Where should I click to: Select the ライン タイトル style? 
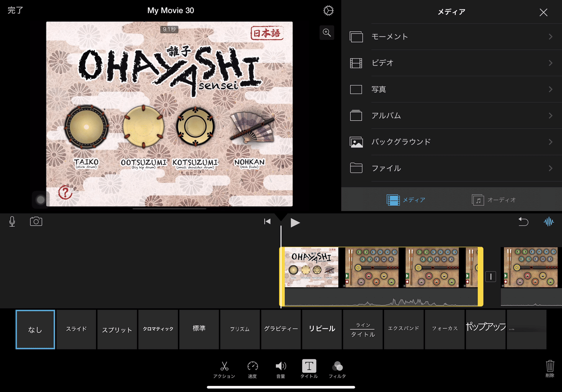(x=363, y=329)
